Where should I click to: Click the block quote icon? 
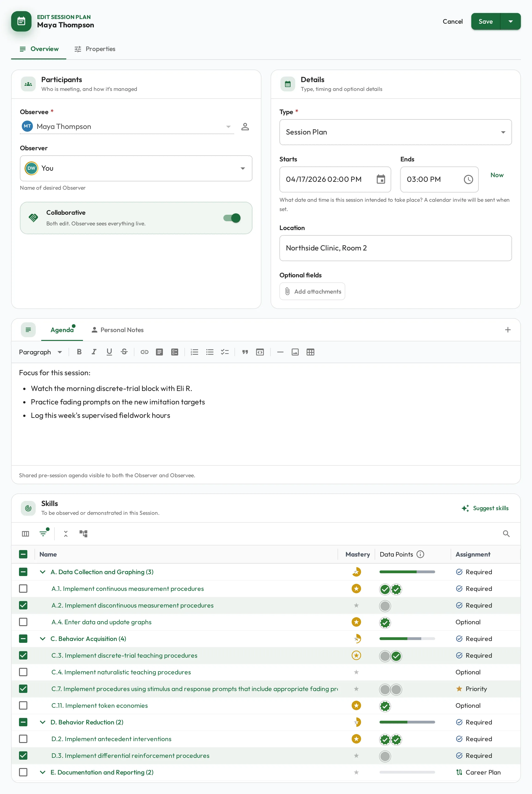(245, 352)
